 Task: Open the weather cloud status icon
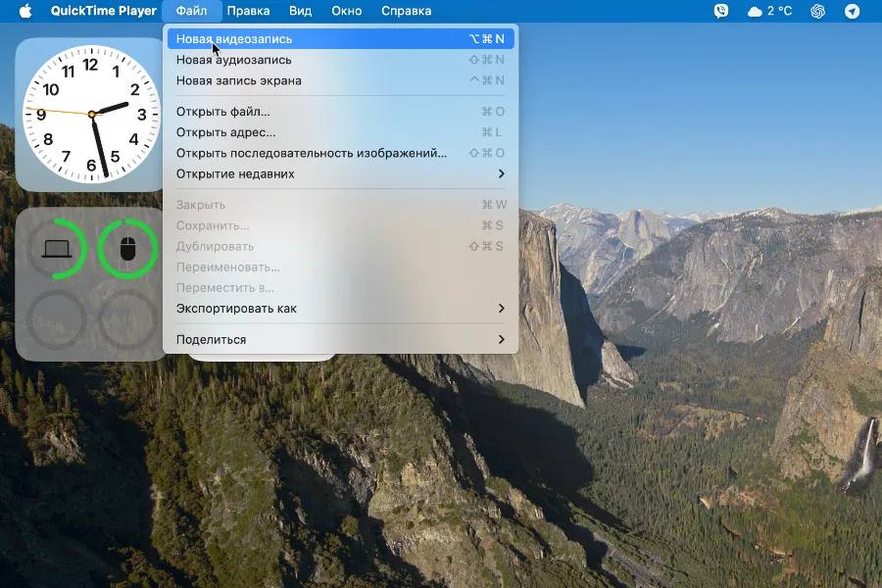pyautogui.click(x=755, y=11)
